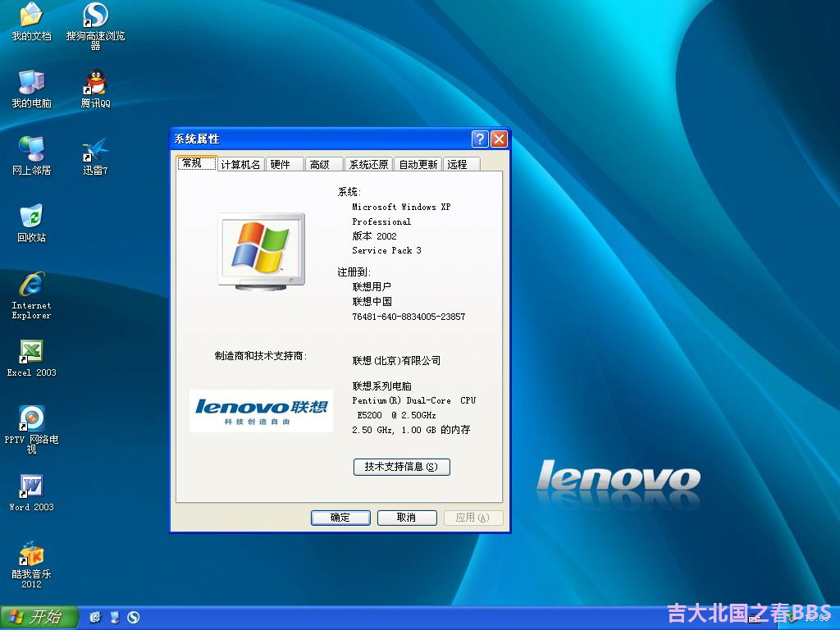840x630 pixels.
Task: Click the 'E5200 @ 2.50GHz' text
Action: [x=396, y=415]
